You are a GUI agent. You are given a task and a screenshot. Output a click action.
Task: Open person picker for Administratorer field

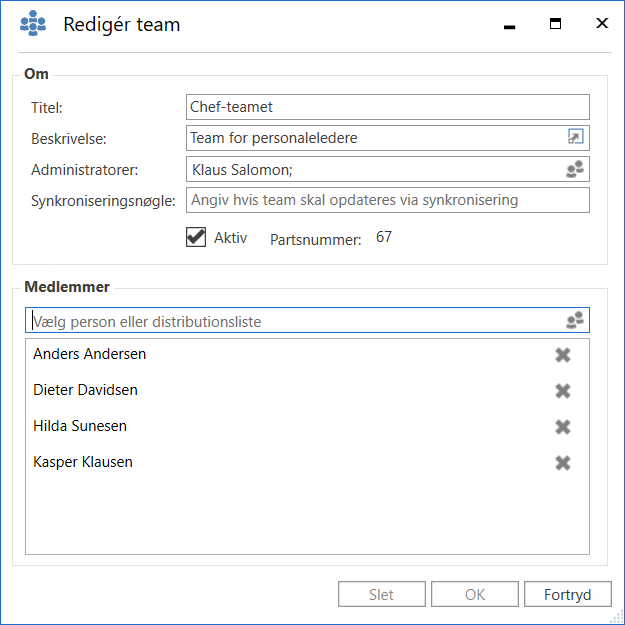(x=575, y=169)
